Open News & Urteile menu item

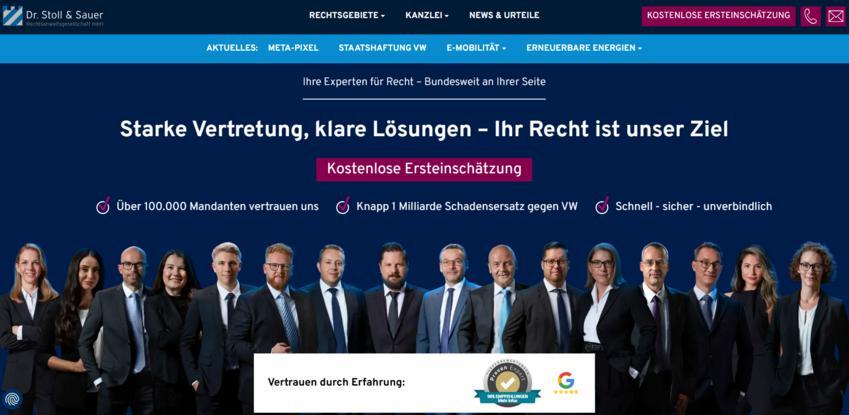coord(504,16)
